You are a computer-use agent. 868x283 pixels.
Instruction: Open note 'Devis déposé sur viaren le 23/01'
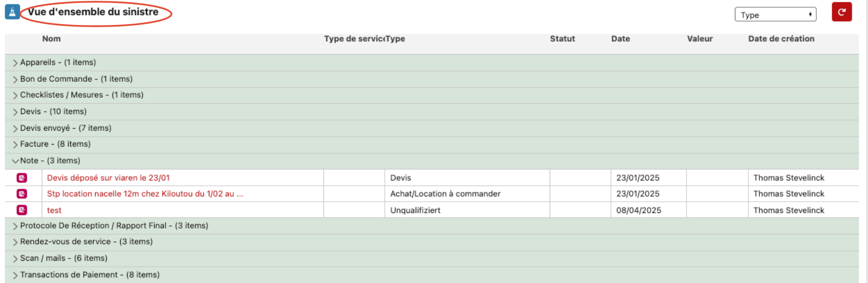[108, 178]
